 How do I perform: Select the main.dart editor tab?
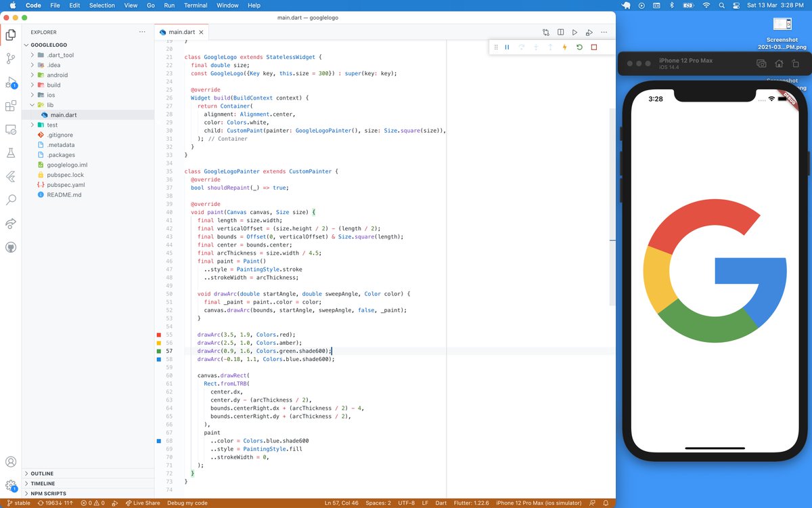[181, 32]
